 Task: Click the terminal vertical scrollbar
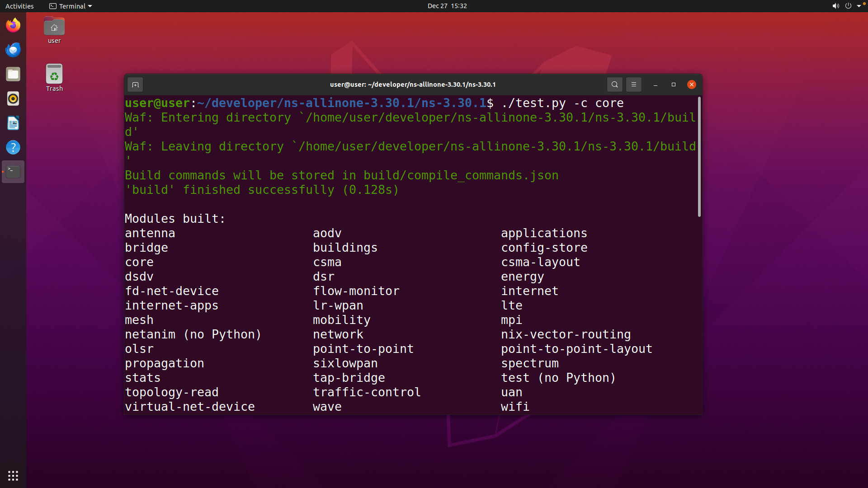pyautogui.click(x=699, y=157)
